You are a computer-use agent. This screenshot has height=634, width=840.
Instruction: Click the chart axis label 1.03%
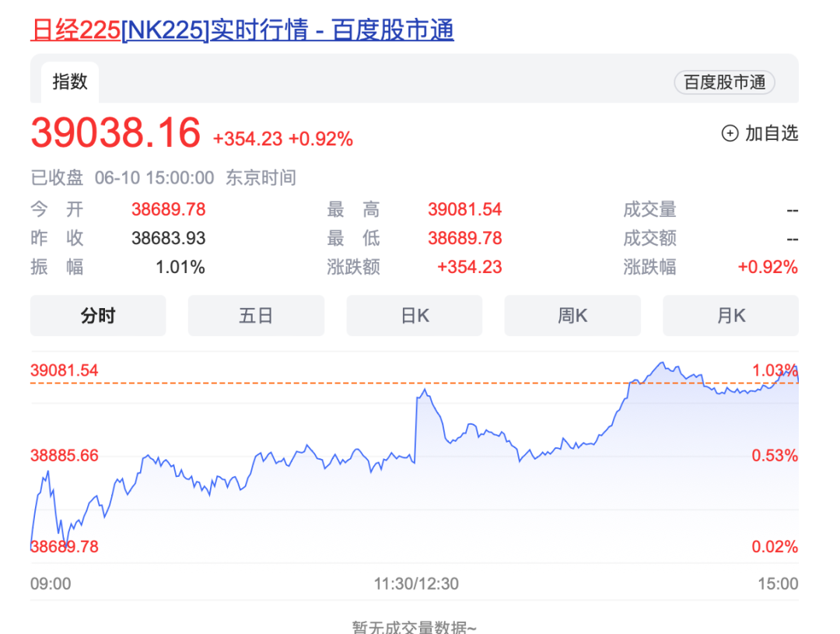point(775,370)
